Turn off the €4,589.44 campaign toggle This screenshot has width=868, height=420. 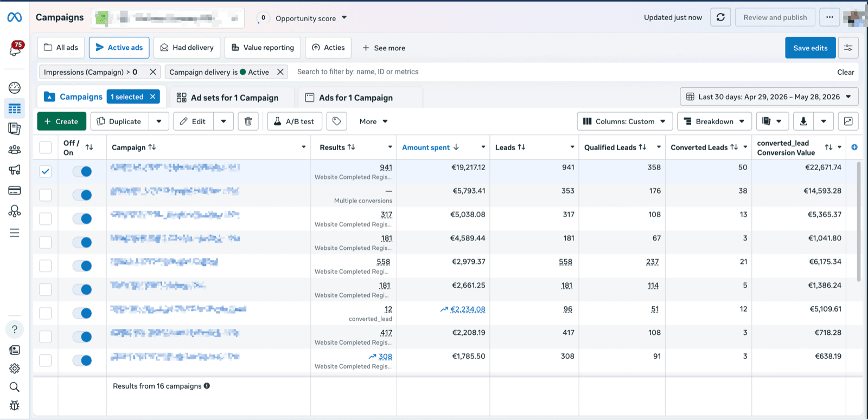(82, 242)
